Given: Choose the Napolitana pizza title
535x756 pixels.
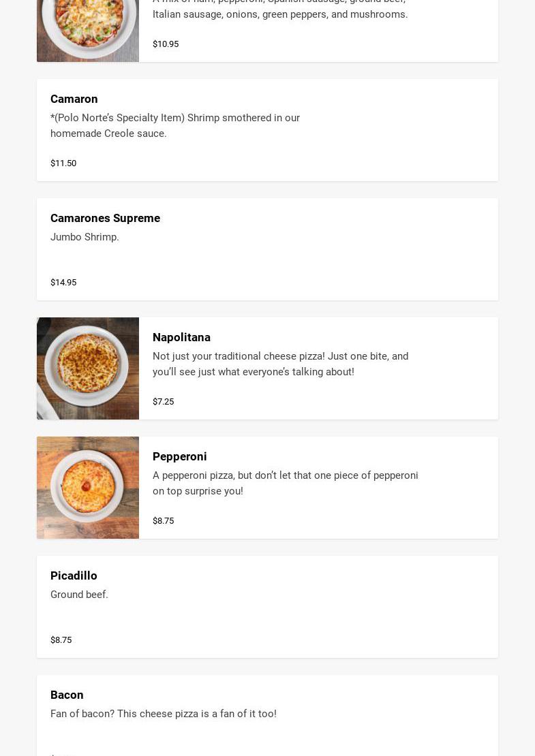Looking at the screenshot, I should coord(181,337).
